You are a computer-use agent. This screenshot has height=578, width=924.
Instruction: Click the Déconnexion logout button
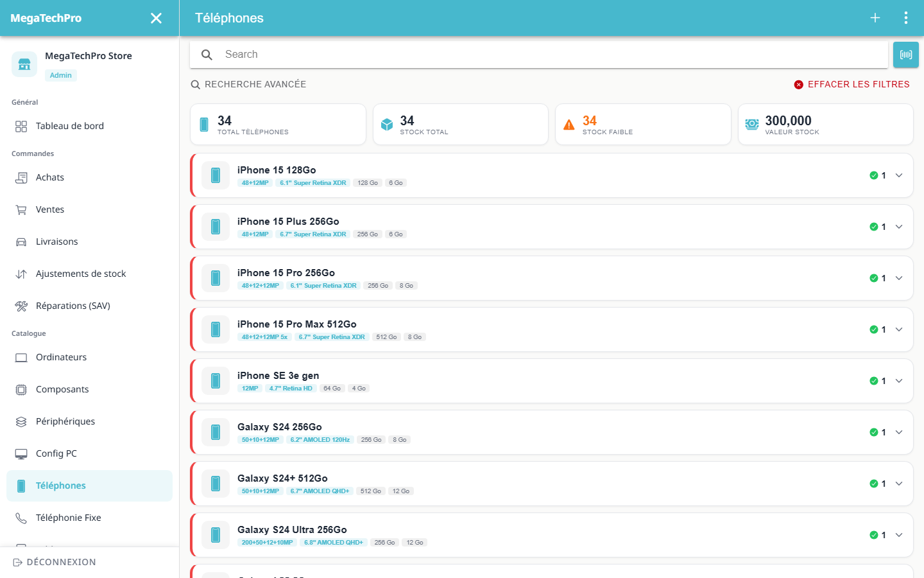(55, 562)
